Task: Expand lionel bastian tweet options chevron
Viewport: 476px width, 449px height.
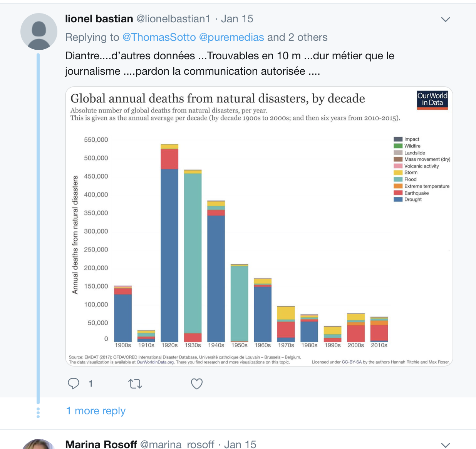Action: 446,20
